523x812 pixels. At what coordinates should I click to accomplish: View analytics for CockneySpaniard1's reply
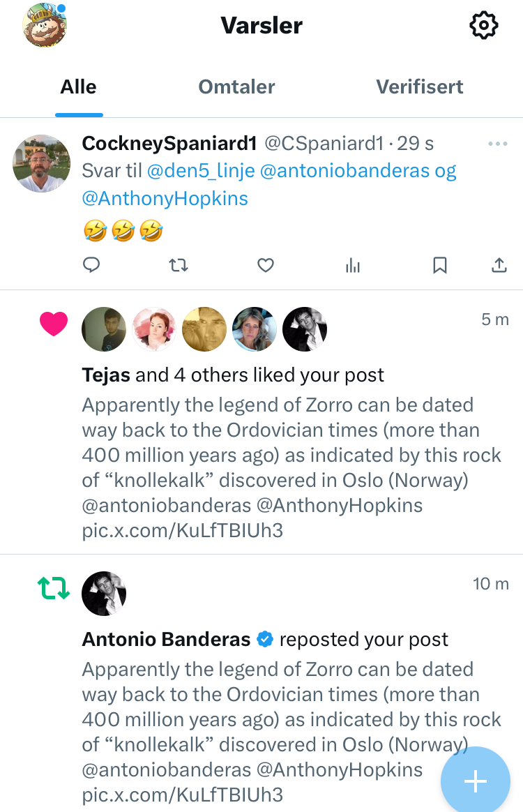click(x=353, y=265)
